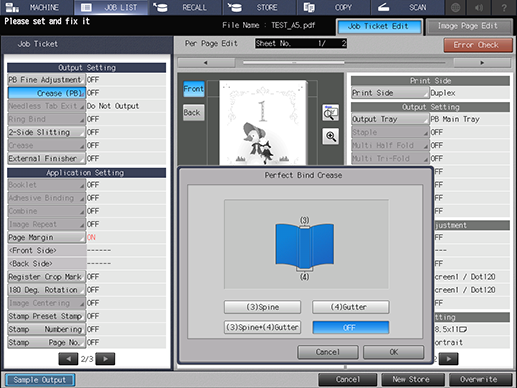Click the PB Main Tray value text
Viewport: 517px width, 388px height.
click(x=455, y=119)
